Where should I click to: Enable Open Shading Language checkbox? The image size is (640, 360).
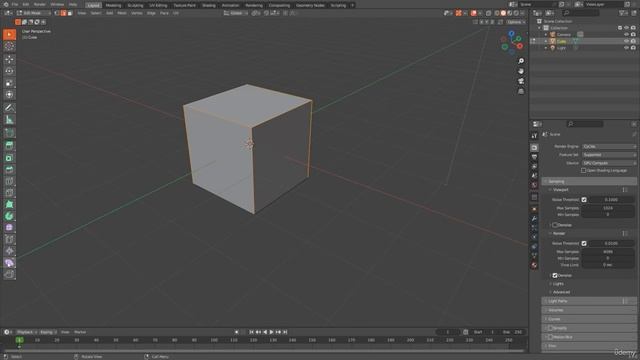[584, 171]
